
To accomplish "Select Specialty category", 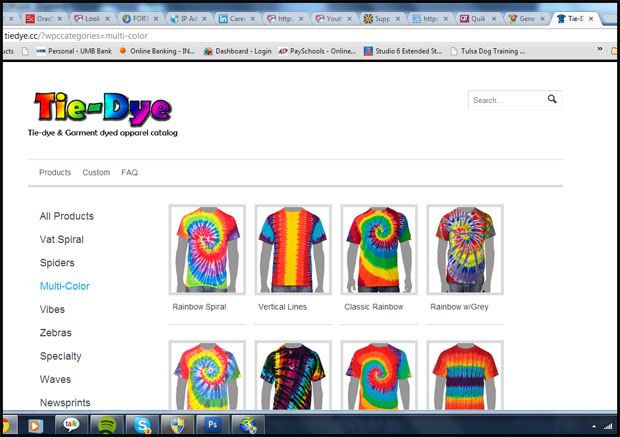I will 60,356.
